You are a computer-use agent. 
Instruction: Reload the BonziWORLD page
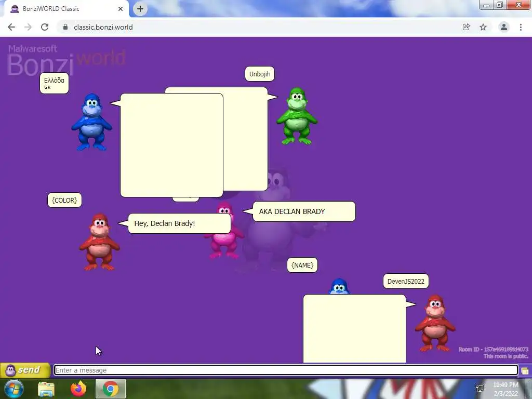pyautogui.click(x=45, y=27)
